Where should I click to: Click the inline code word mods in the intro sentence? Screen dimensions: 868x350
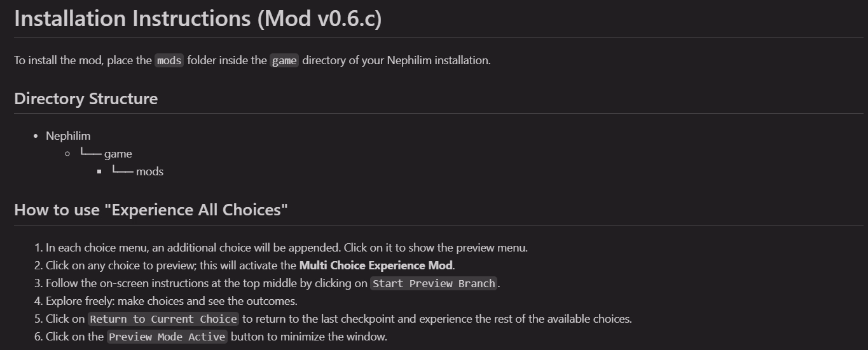click(x=169, y=61)
